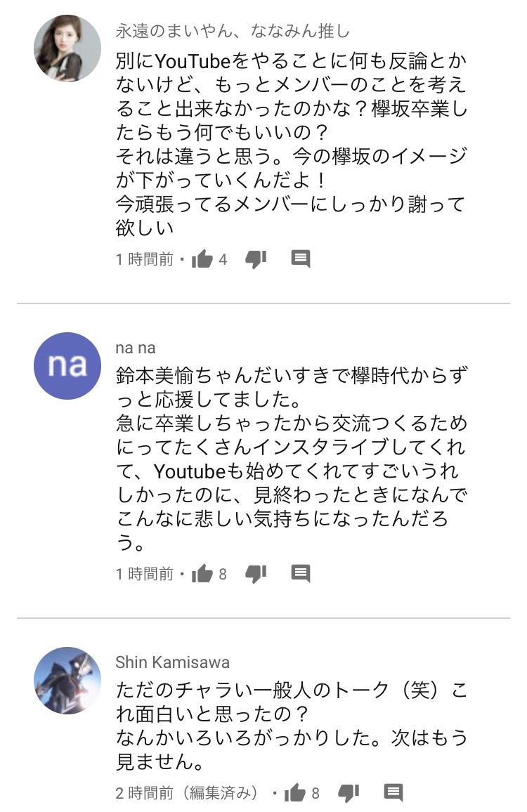527x812 pixels.
Task: Dislike the Shin Kamisawa comment
Action: point(349,793)
